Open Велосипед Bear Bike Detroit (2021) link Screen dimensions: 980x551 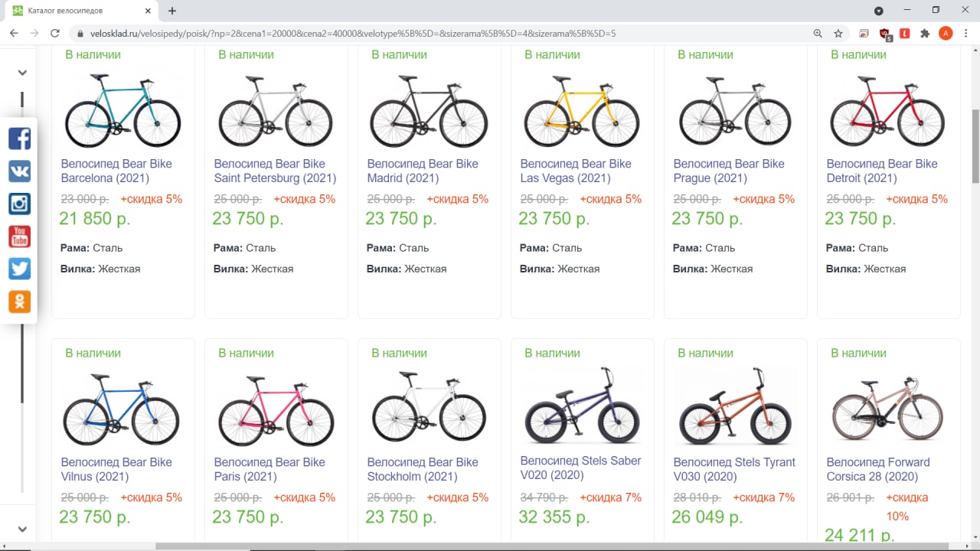(x=882, y=171)
